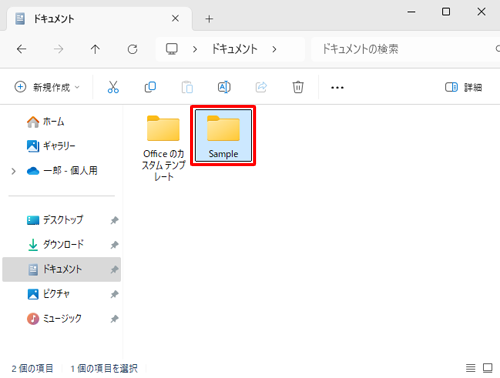
Task: Navigate up one folder level
Action: coord(95,49)
